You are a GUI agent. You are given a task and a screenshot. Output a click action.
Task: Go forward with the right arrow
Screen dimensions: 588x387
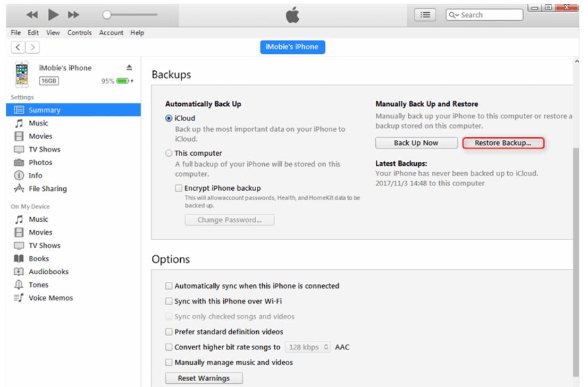coord(32,47)
